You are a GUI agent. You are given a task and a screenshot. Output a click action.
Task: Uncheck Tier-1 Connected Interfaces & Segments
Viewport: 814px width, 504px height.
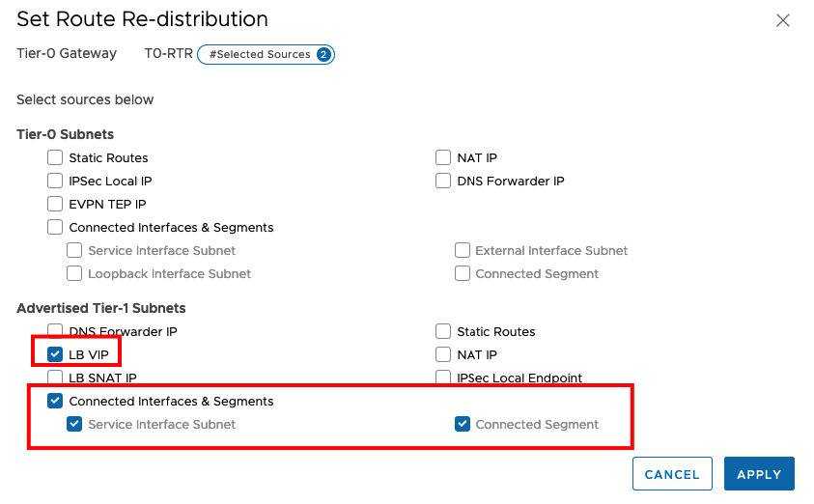(x=55, y=401)
